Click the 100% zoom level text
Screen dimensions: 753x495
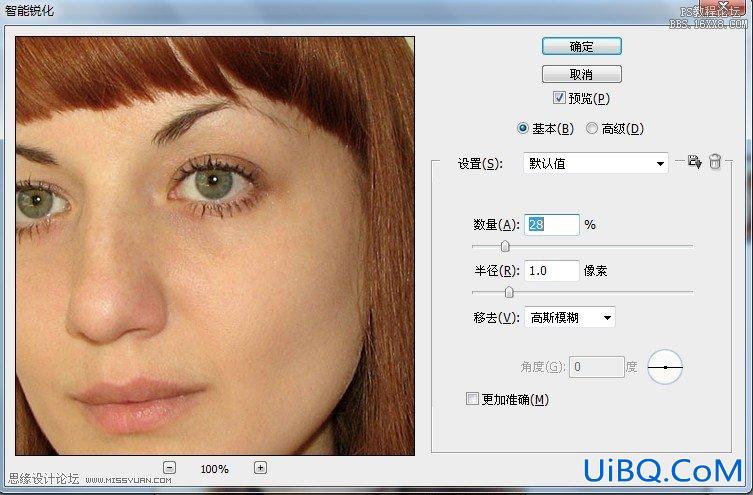point(215,469)
